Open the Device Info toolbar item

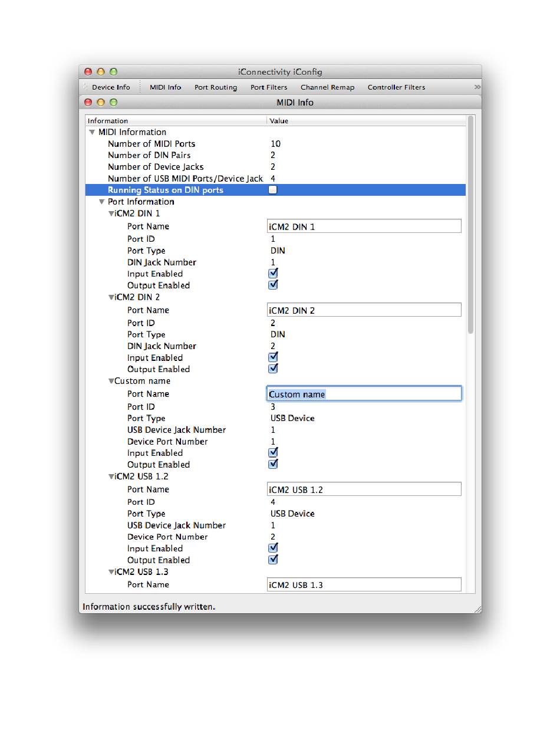pos(111,87)
